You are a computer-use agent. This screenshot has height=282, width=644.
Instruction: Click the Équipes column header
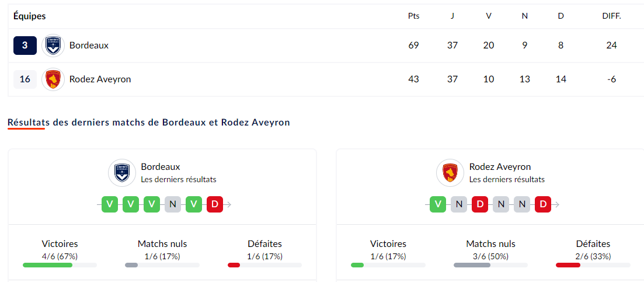point(30,16)
